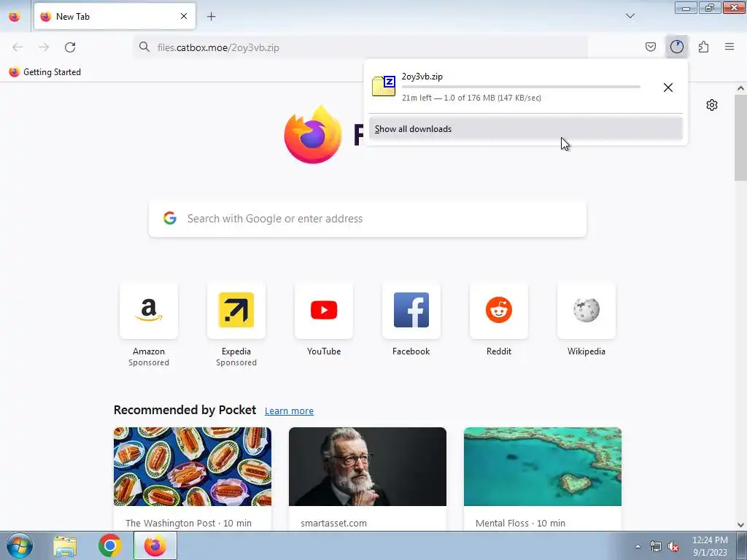Open the Extensions puzzle icon
This screenshot has width=747, height=560.
(x=703, y=47)
